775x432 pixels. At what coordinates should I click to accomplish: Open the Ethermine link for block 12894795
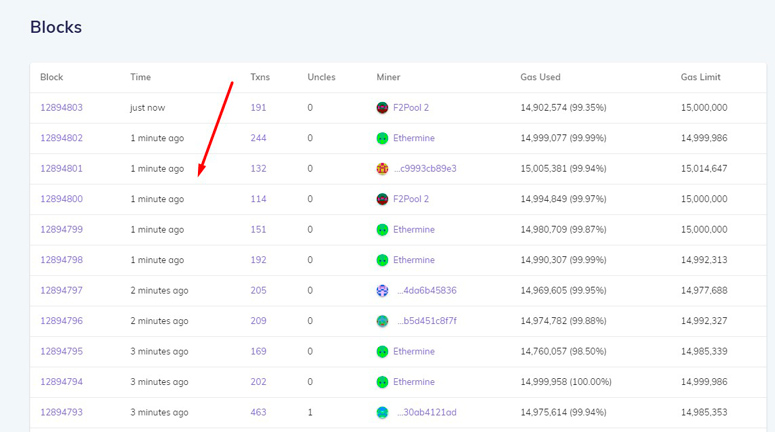pos(413,352)
